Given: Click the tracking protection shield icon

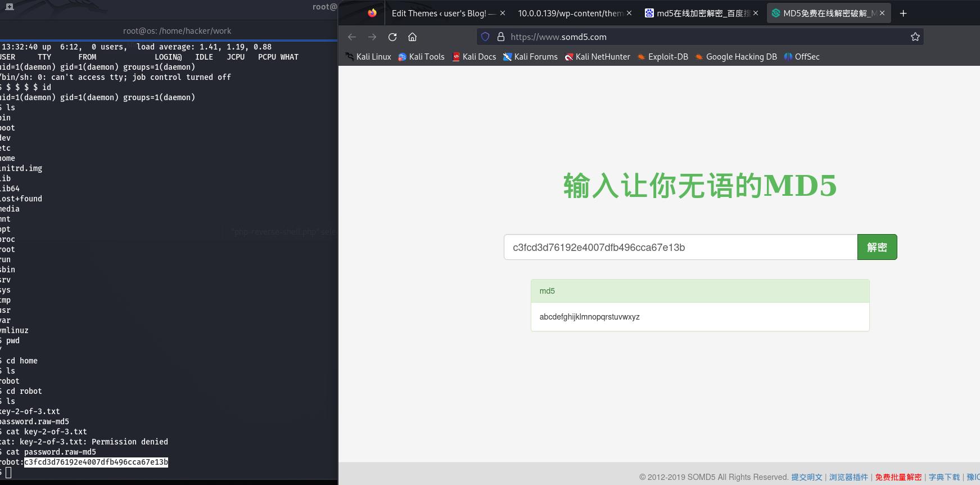Looking at the screenshot, I should (x=485, y=37).
